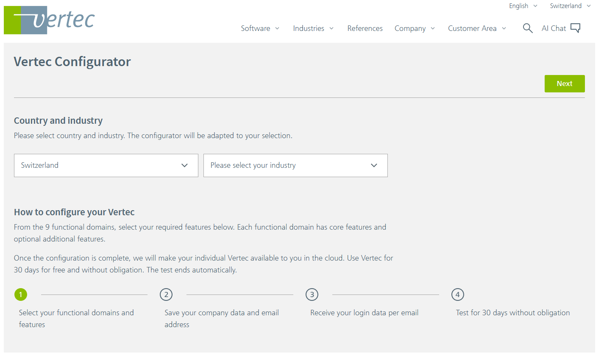Image resolution: width=604 pixels, height=364 pixels.
Task: Click the green Next button
Action: pyautogui.click(x=565, y=83)
